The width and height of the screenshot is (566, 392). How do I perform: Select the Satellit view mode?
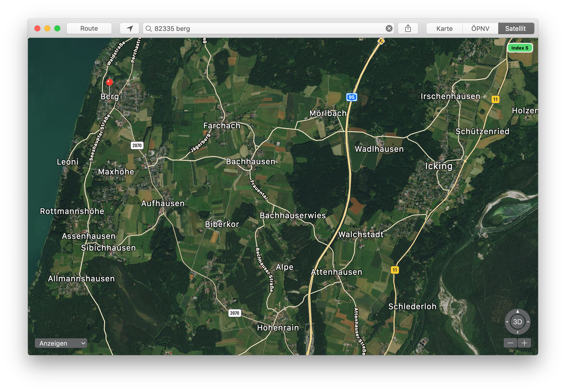(515, 28)
